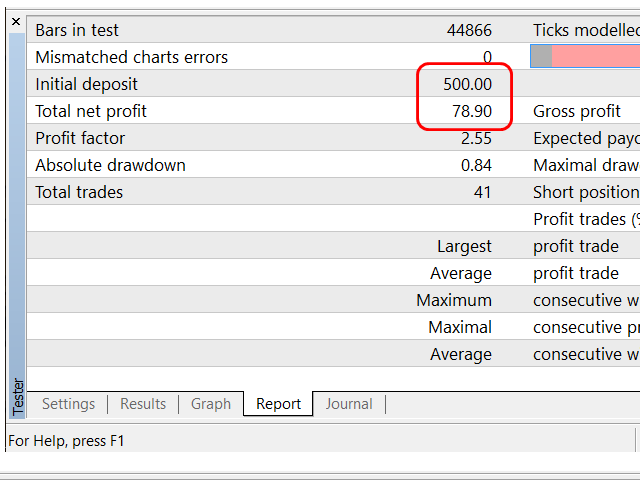Click the Ticks modelled label

tap(586, 30)
